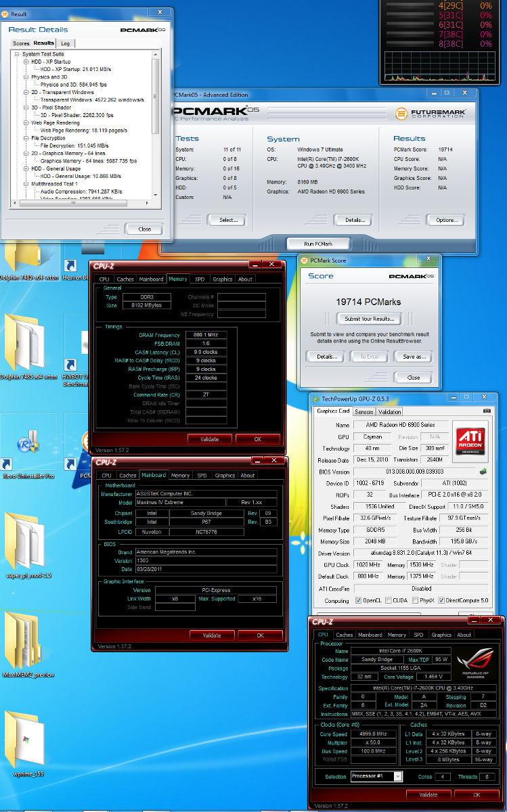Open the Sensors tab in GPU-Z
Image resolution: width=507 pixels, height=812 pixels.
pyautogui.click(x=364, y=411)
